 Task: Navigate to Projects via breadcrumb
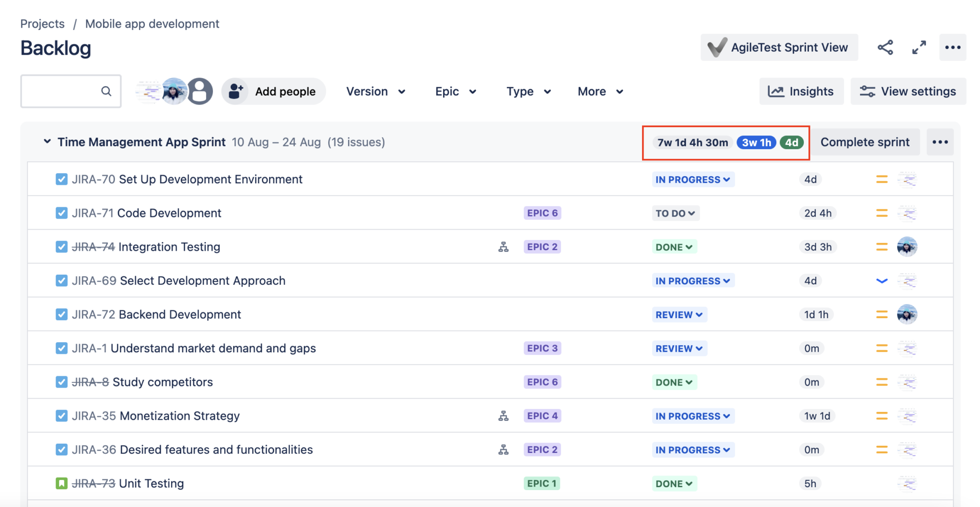(42, 23)
